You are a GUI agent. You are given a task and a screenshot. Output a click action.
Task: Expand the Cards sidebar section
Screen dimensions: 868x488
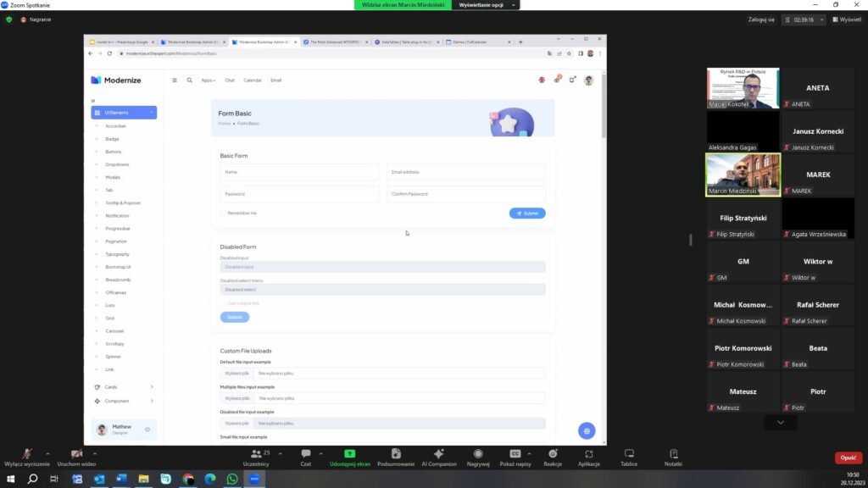coord(124,387)
